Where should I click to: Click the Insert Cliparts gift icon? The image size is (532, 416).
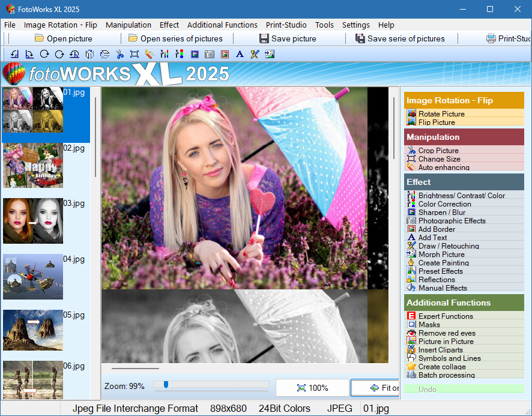click(411, 349)
